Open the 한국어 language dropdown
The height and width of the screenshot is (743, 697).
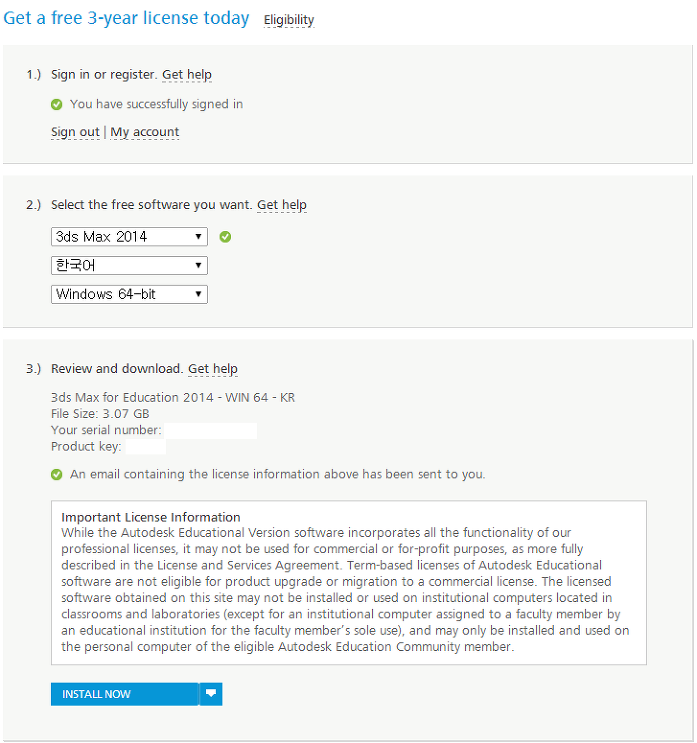(x=129, y=265)
